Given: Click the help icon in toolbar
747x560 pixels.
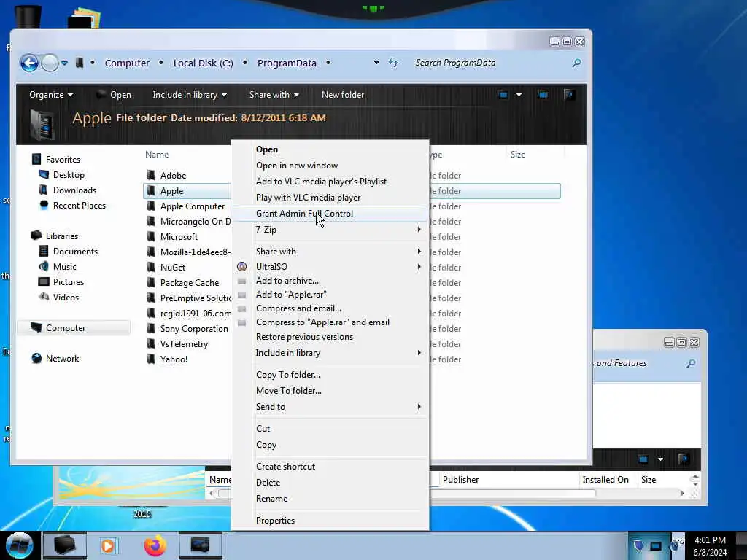Looking at the screenshot, I should (x=569, y=95).
